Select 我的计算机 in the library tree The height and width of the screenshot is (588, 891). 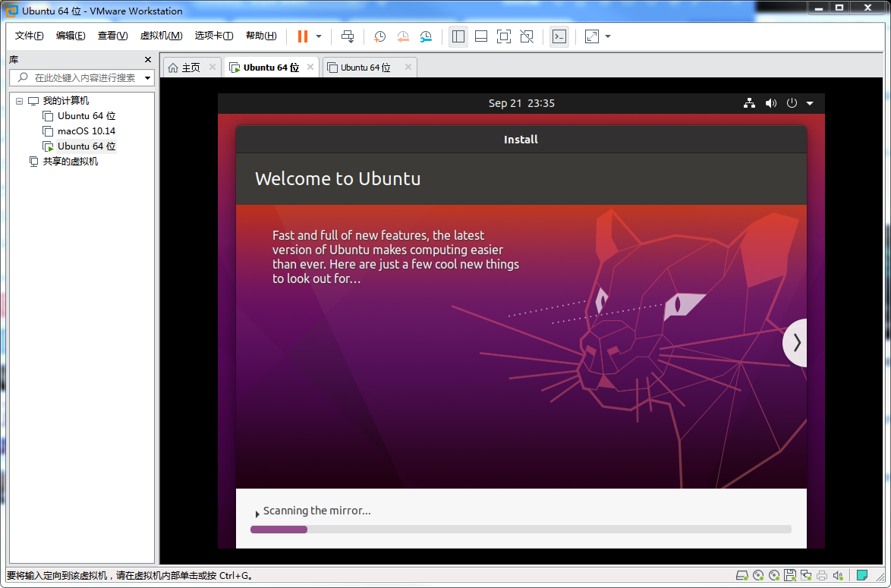(x=66, y=101)
